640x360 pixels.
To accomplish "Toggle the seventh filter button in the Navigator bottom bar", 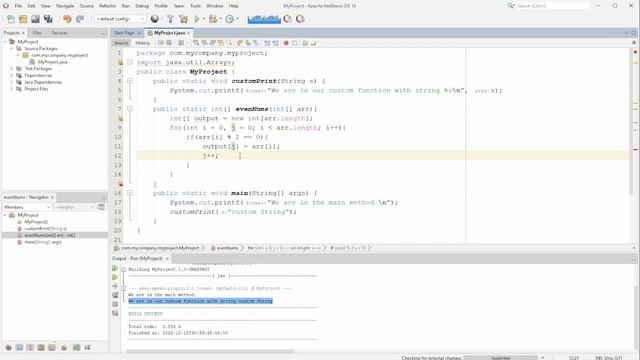I will (76, 347).
